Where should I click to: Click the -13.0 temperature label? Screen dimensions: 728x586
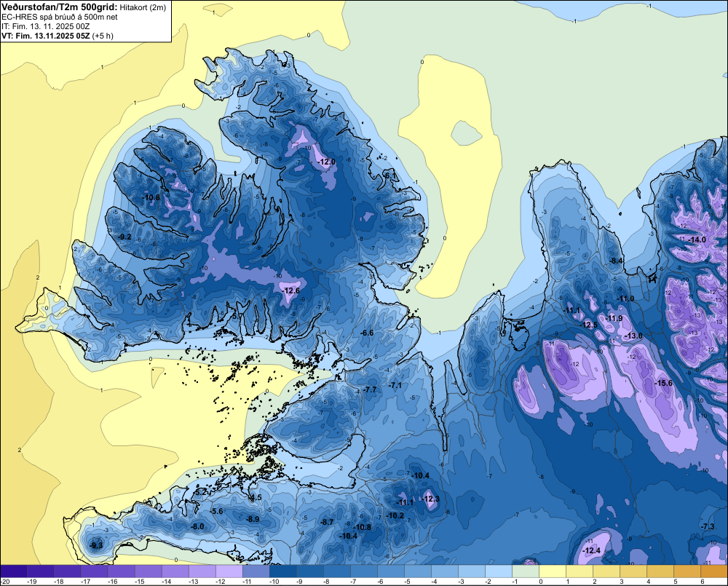(x=634, y=336)
